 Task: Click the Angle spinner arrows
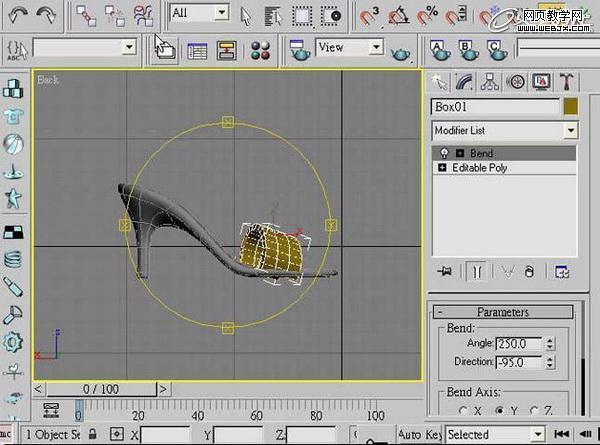click(x=549, y=344)
